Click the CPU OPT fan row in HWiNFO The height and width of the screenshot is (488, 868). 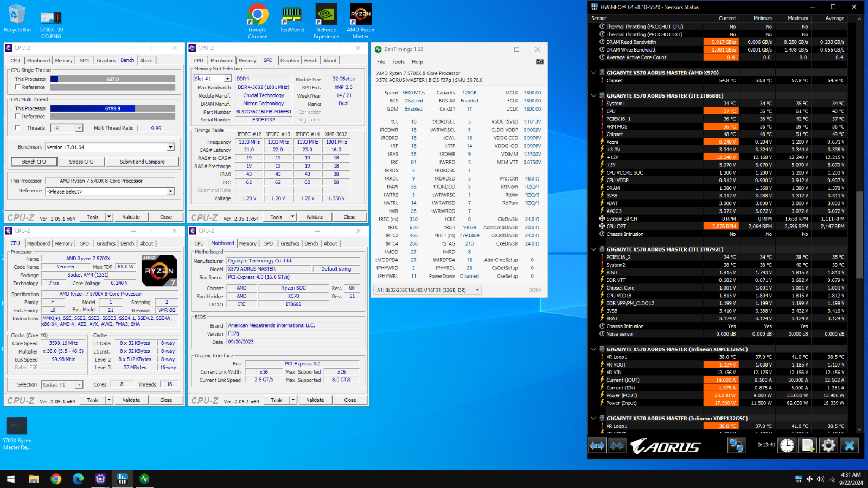tap(722, 227)
